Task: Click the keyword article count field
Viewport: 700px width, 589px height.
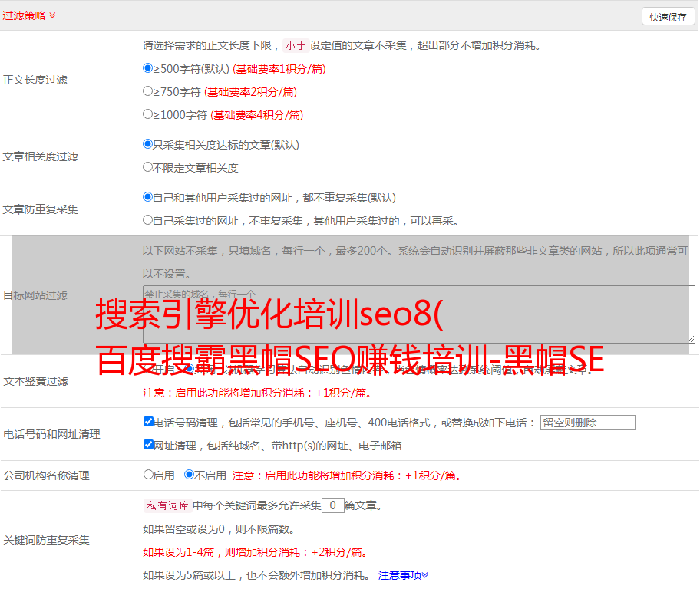Action: coord(332,505)
